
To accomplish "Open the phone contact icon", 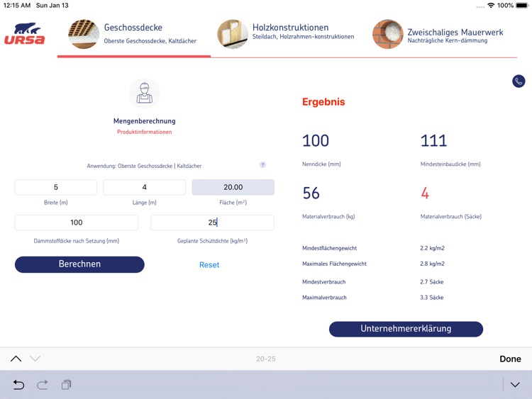I will (519, 81).
